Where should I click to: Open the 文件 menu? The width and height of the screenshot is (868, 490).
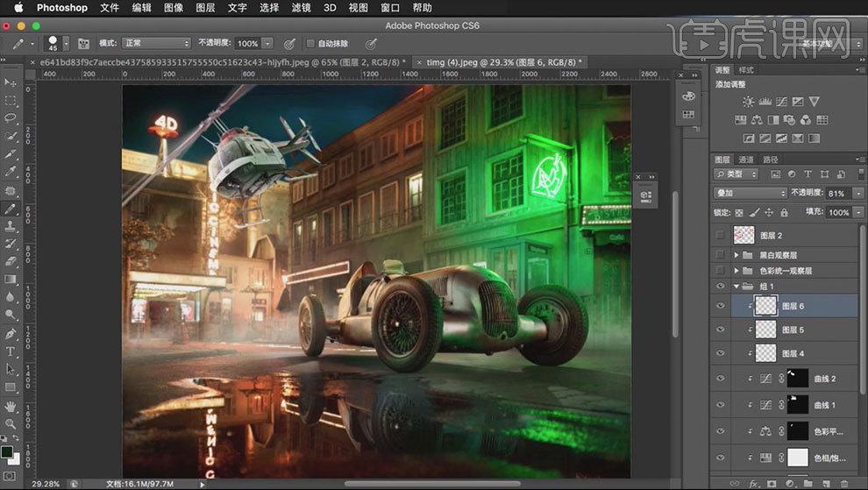click(110, 8)
